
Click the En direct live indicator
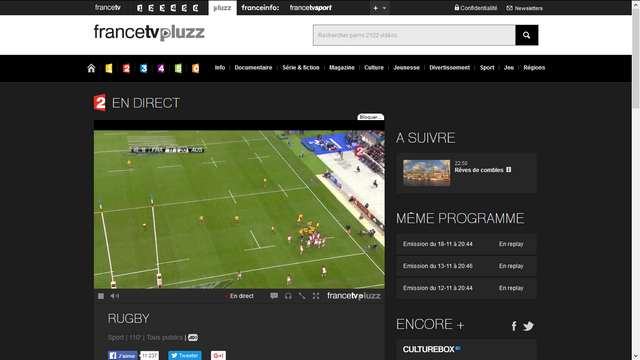click(x=239, y=296)
